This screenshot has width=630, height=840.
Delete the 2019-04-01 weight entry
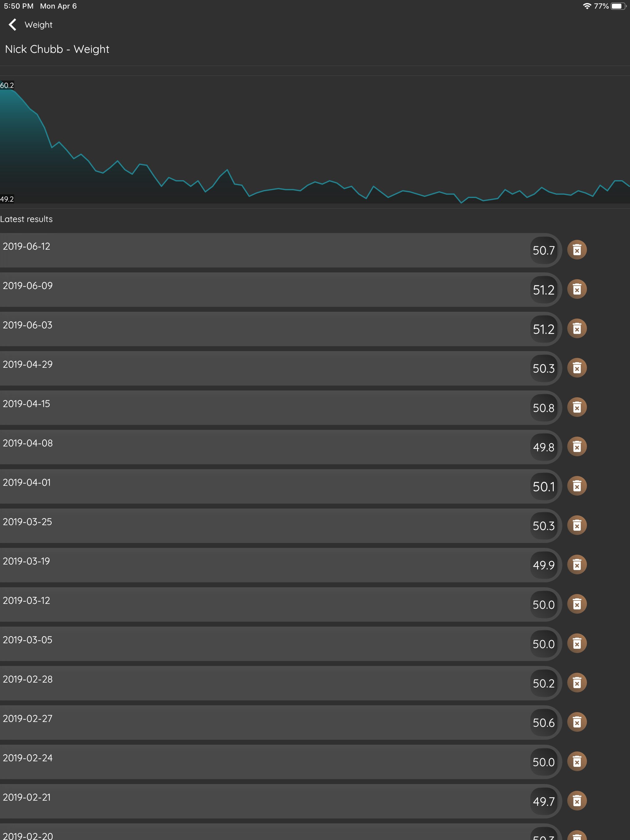coord(576,486)
